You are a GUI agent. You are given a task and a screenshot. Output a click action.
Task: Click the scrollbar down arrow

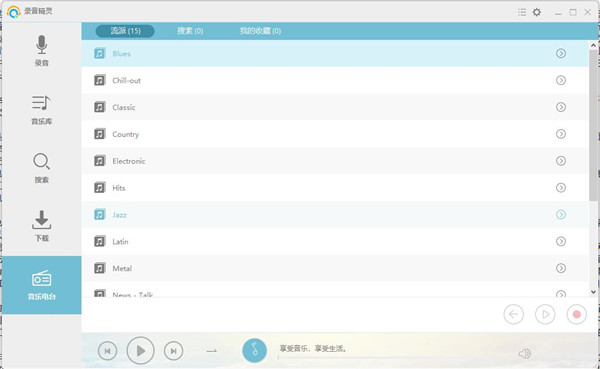(x=593, y=292)
